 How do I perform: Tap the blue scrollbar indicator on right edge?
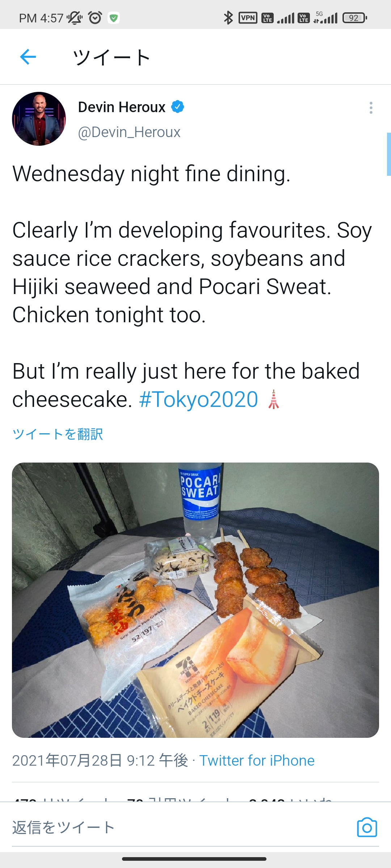pos(389,154)
